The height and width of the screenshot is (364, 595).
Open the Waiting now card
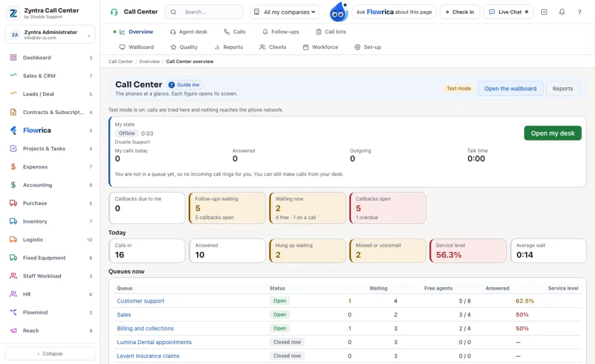point(307,208)
